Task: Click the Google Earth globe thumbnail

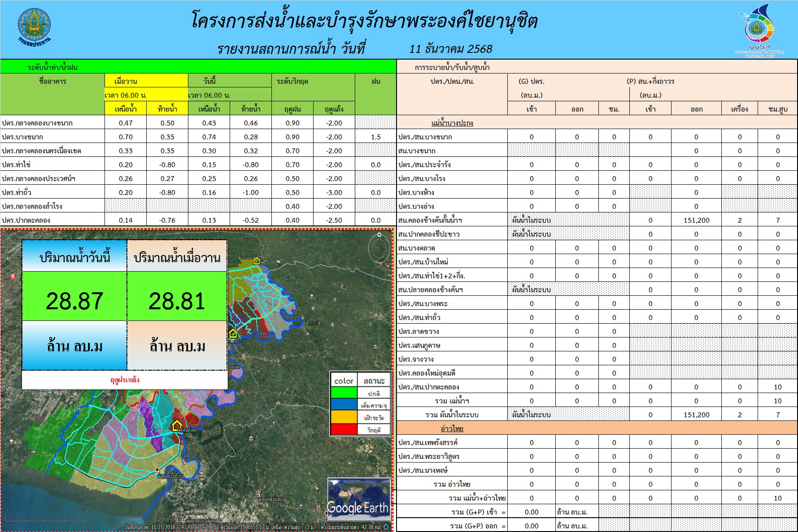Action: coord(358,499)
